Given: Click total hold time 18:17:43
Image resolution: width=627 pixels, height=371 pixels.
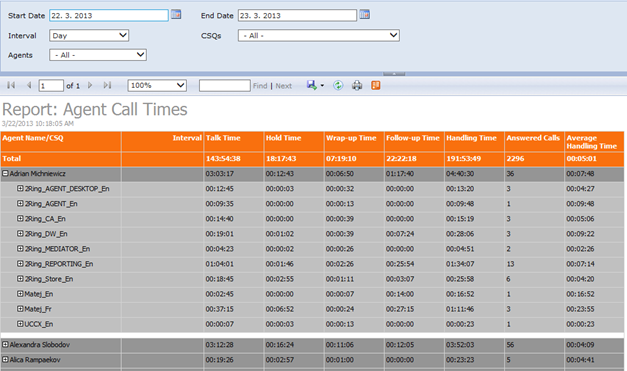Looking at the screenshot, I should click(281, 159).
